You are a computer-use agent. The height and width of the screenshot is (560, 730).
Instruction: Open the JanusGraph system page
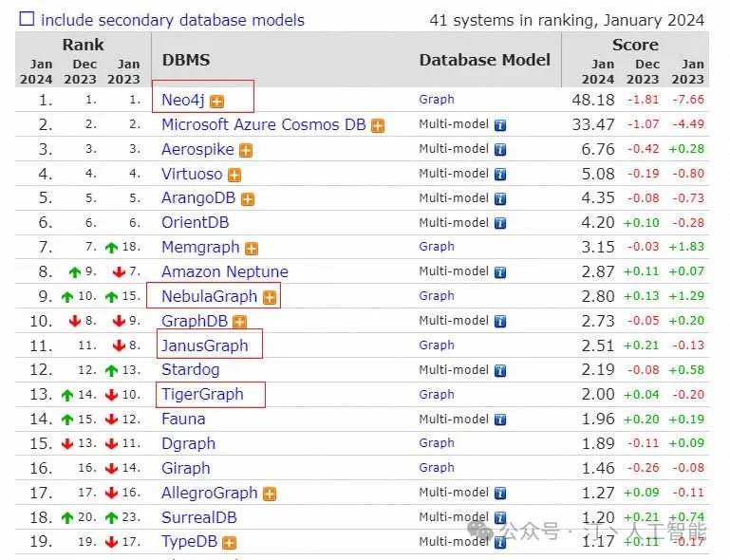pos(204,345)
